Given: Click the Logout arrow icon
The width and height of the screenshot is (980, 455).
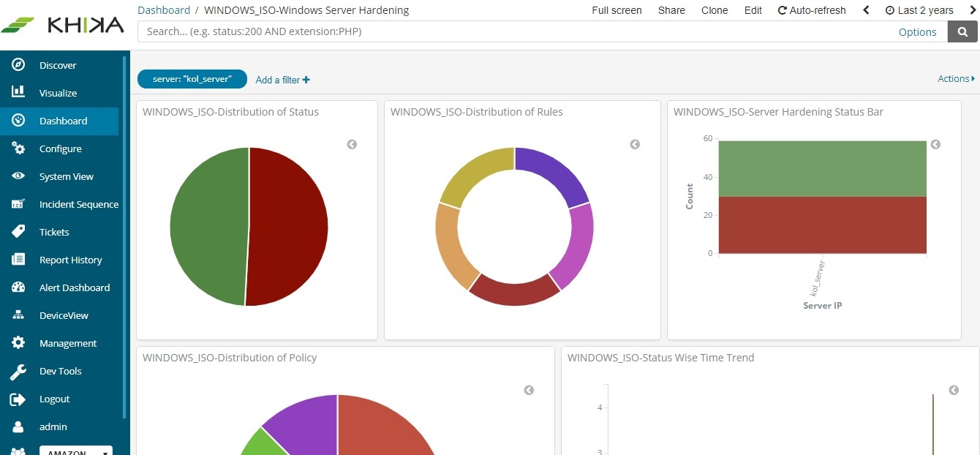Looking at the screenshot, I should point(18,399).
